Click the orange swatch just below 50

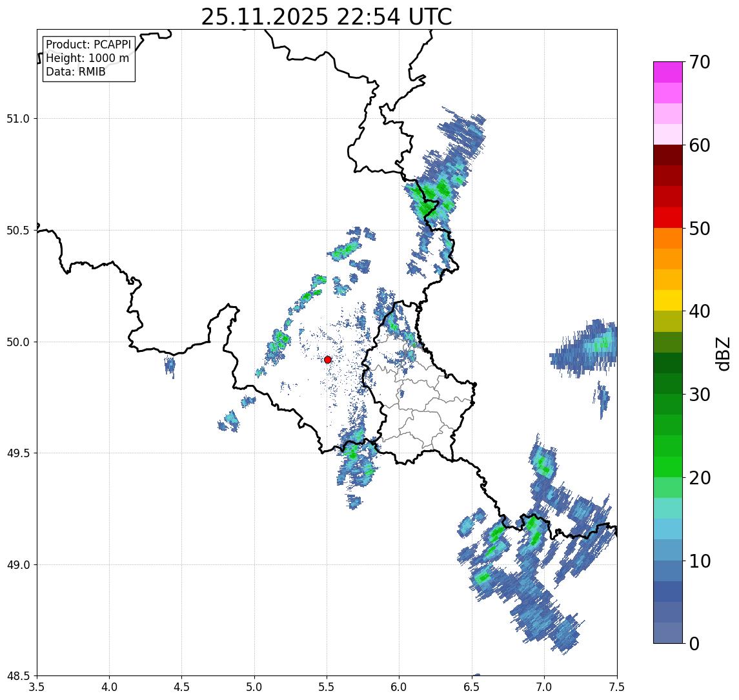[x=668, y=238]
